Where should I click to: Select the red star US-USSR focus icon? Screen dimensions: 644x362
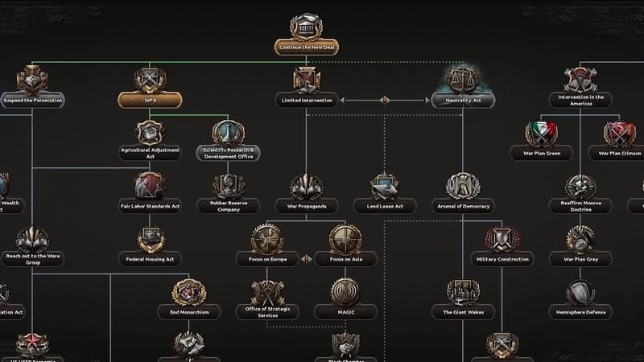click(32, 345)
